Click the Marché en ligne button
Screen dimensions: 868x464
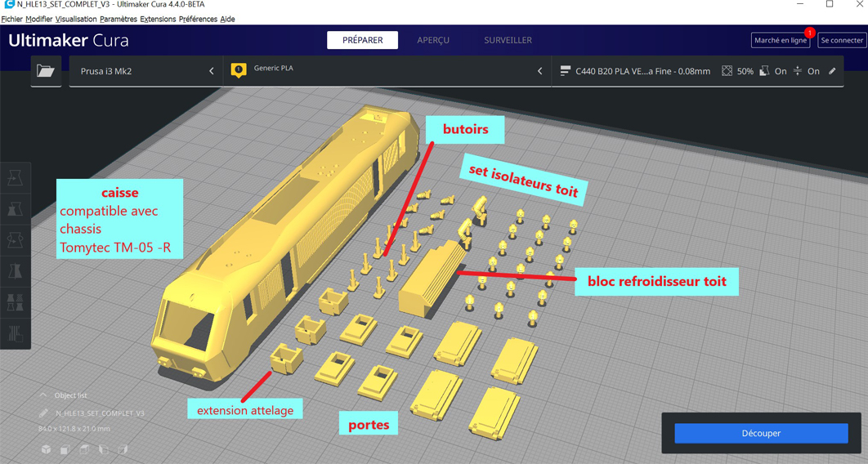pos(780,40)
